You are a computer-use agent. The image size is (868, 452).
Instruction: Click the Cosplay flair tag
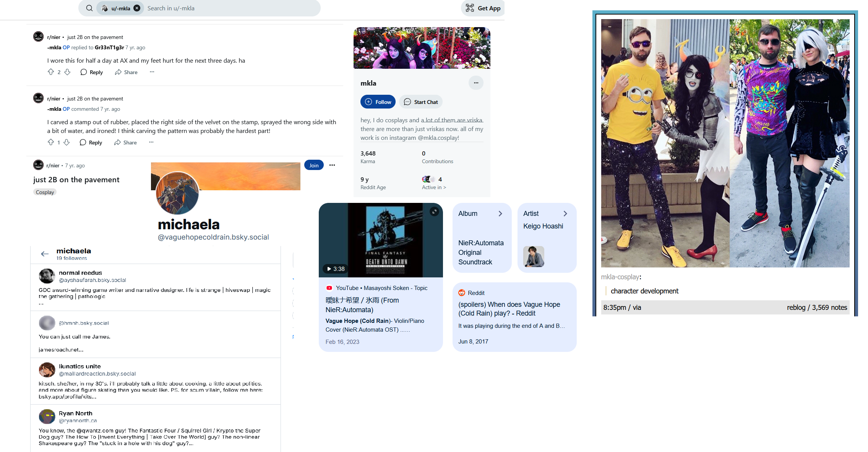pyautogui.click(x=45, y=192)
